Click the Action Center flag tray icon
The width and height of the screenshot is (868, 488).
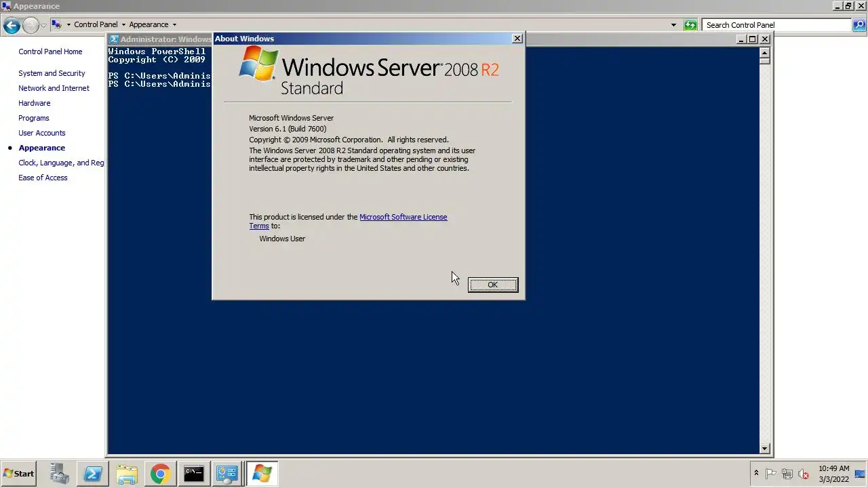(771, 474)
